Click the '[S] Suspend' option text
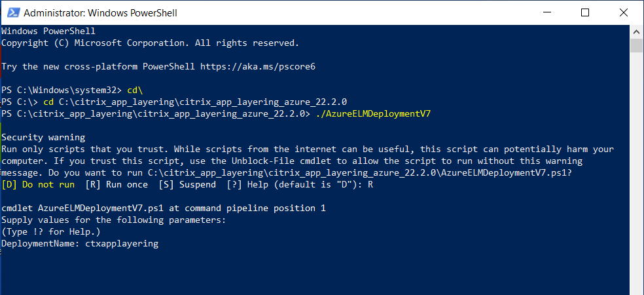Image resolution: width=644 pixels, height=295 pixels. pos(187,184)
